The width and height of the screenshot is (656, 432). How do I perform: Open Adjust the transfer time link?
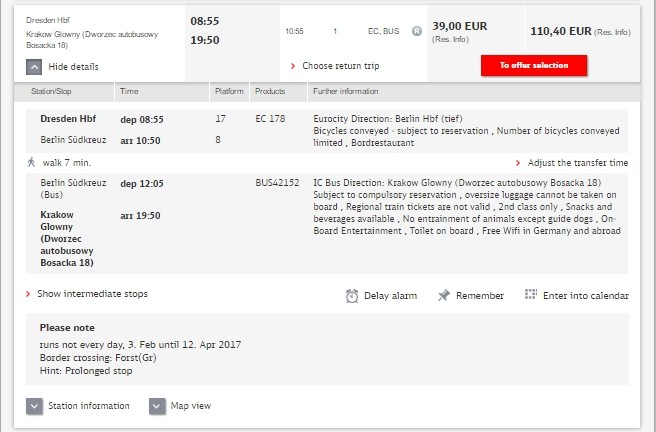coord(578,162)
